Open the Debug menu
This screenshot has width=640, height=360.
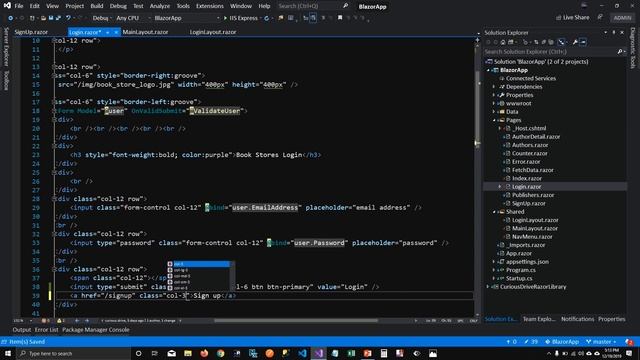(x=118, y=6)
